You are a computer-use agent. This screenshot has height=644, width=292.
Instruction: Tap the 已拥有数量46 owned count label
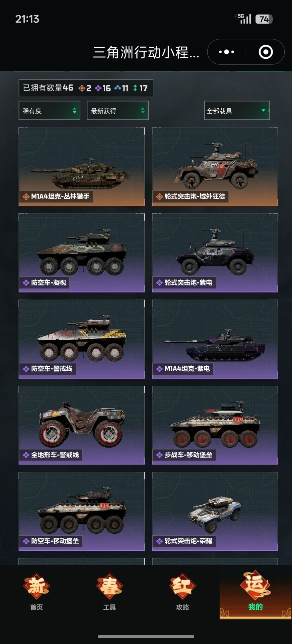coord(48,88)
